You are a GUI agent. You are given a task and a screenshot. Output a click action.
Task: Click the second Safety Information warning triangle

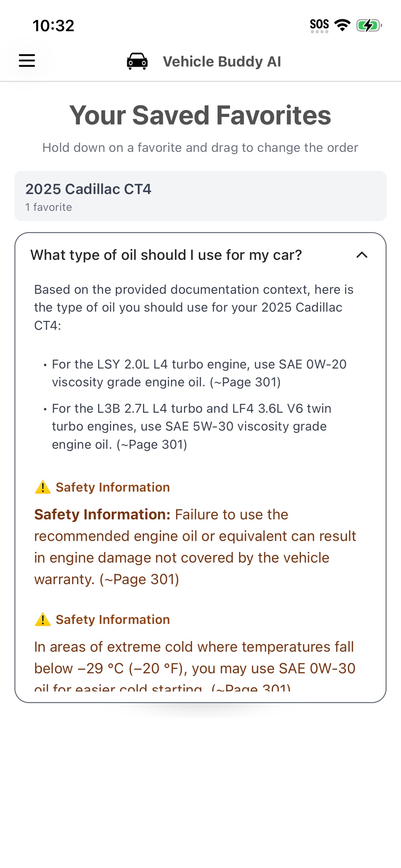click(43, 619)
